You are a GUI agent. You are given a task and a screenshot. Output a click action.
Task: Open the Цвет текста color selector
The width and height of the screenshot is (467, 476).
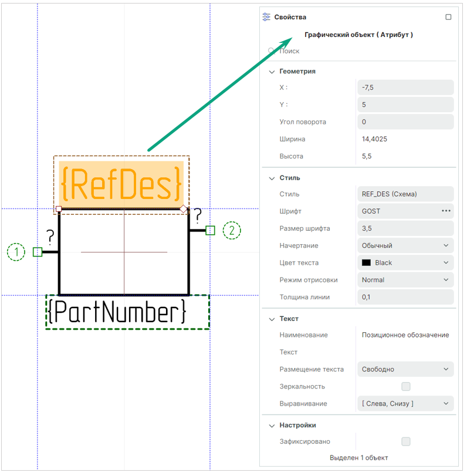pyautogui.click(x=405, y=263)
